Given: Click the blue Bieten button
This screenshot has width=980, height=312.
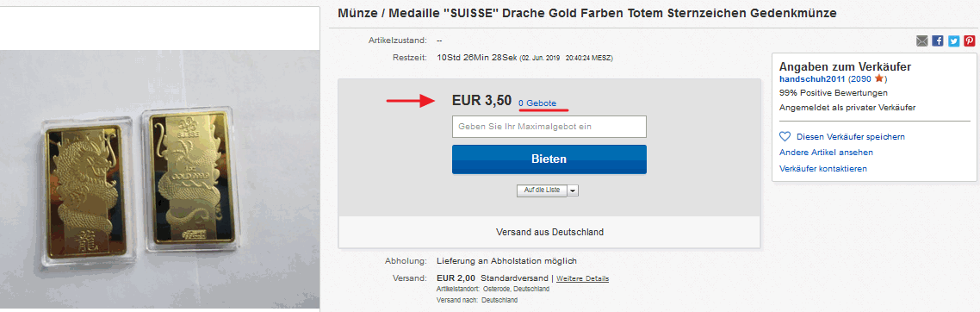Looking at the screenshot, I should [x=549, y=159].
